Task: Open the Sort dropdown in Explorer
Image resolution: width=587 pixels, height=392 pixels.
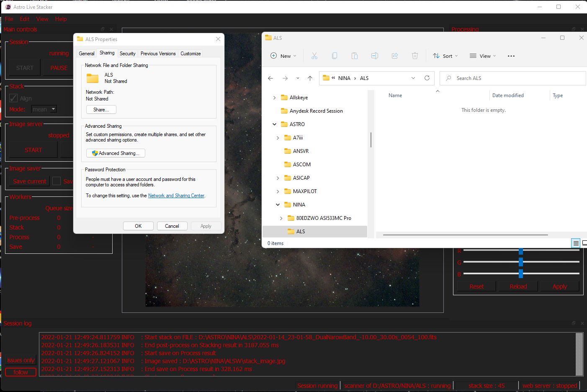Action: pos(445,56)
